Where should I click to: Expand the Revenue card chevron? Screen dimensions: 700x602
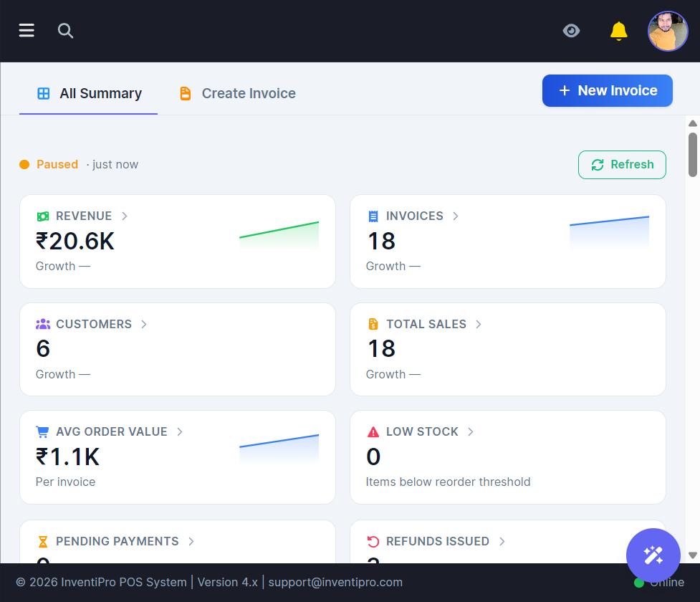[125, 216]
